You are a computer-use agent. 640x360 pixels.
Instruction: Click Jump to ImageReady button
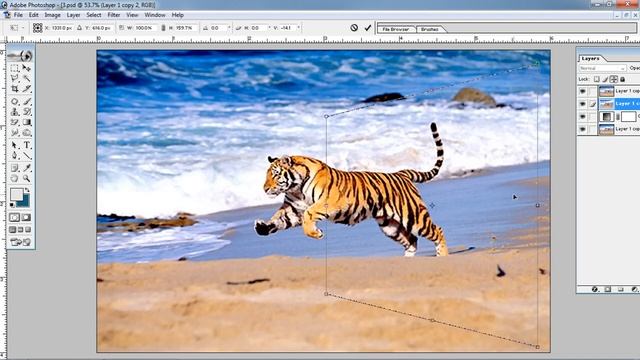click(x=20, y=242)
